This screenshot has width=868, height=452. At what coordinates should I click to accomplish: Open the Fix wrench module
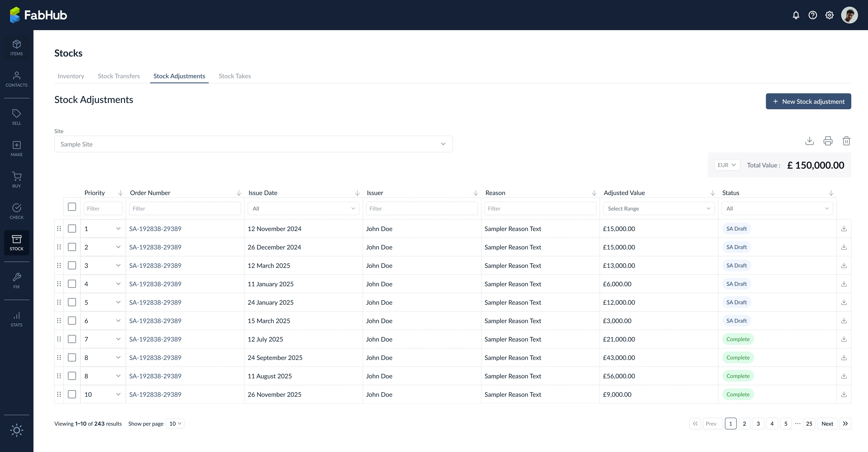[17, 281]
